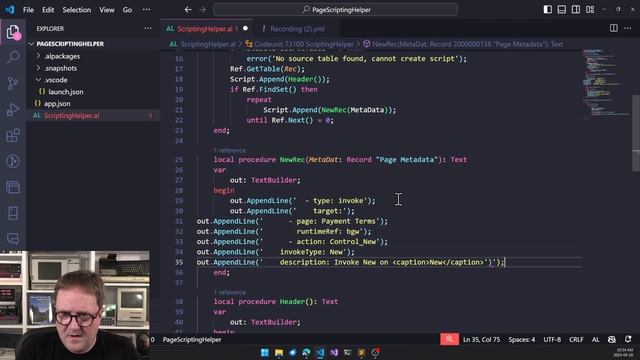
Task: Click the PageScriptingHelper command center search box
Action: 336,9
